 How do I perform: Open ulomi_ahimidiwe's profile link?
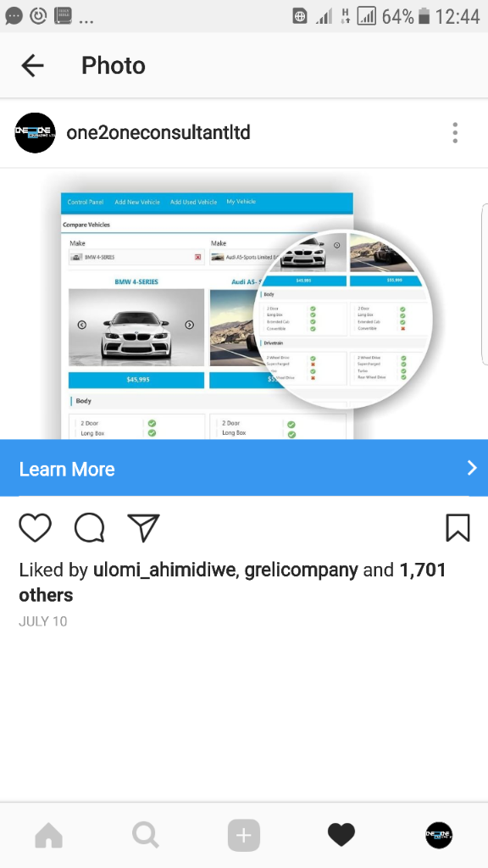165,570
